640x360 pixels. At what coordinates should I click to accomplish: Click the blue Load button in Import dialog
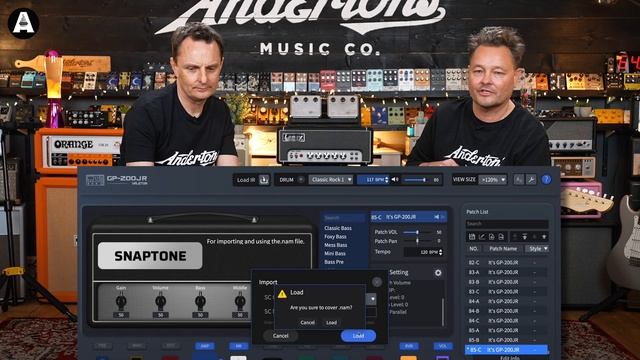[358, 336]
